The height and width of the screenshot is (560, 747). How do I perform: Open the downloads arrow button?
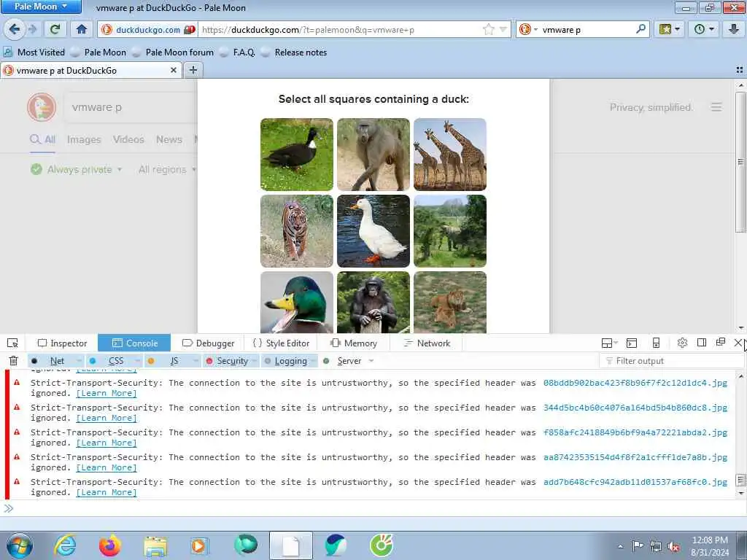pos(734,29)
